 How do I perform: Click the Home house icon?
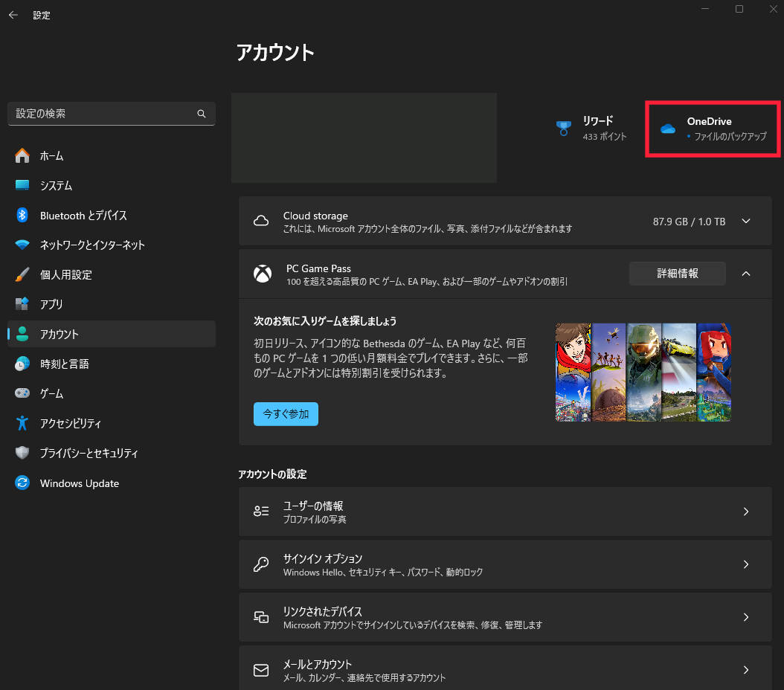tap(22, 155)
